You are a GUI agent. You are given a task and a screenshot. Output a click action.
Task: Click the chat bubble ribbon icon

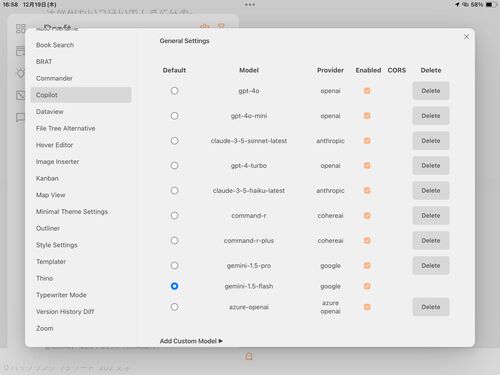click(x=21, y=117)
